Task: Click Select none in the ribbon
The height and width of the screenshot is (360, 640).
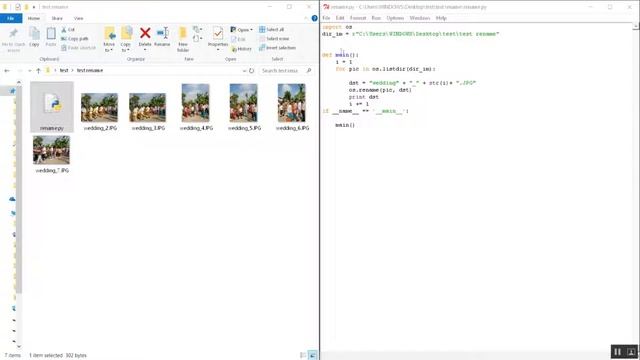Action: point(274,39)
